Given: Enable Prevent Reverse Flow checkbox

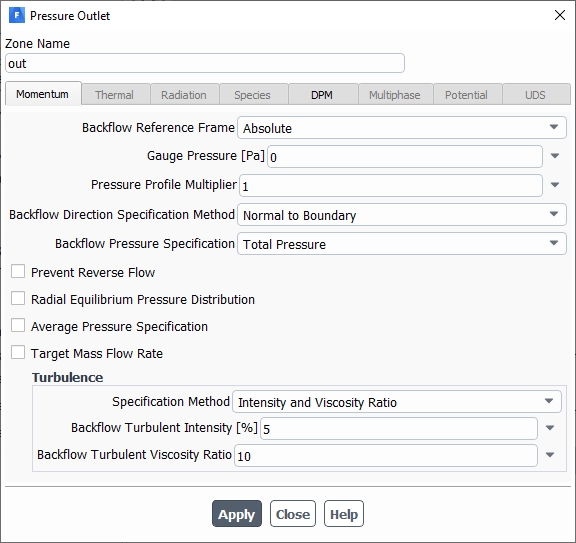Looking at the screenshot, I should click(18, 272).
